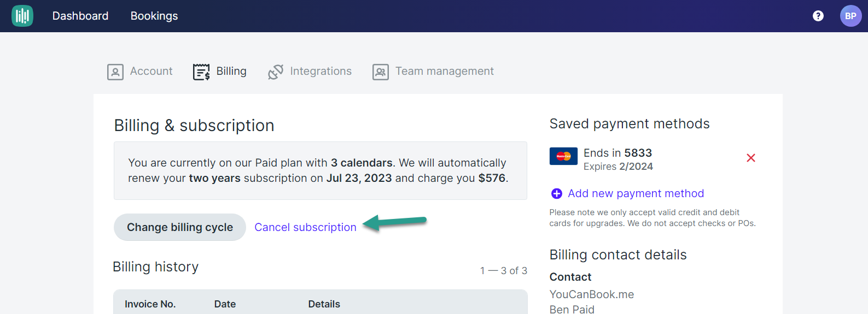Image resolution: width=868 pixels, height=314 pixels.
Task: Click the Mastercard card logo
Action: [563, 156]
